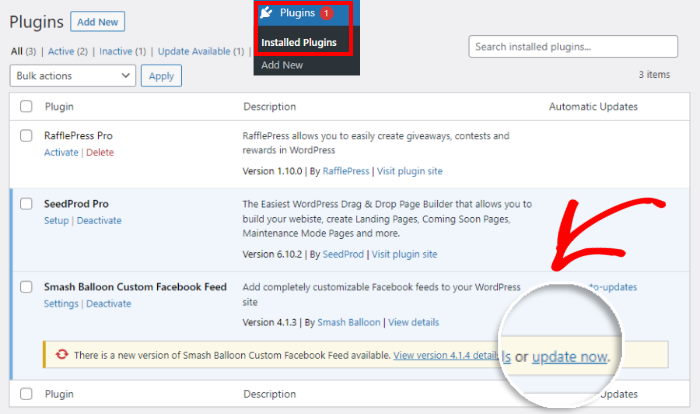Open the RafflePress author link
The height and width of the screenshot is (414, 700).
pos(346,171)
